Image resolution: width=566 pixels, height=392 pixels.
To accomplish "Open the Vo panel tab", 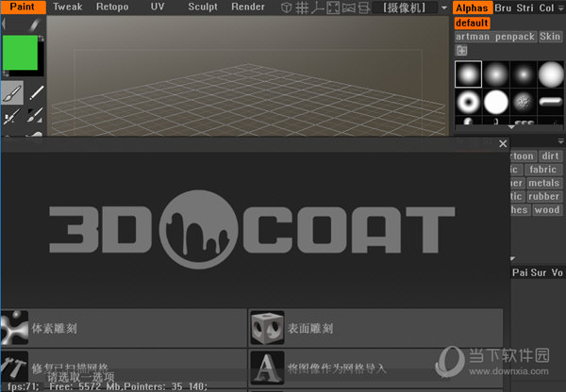I will (x=557, y=272).
